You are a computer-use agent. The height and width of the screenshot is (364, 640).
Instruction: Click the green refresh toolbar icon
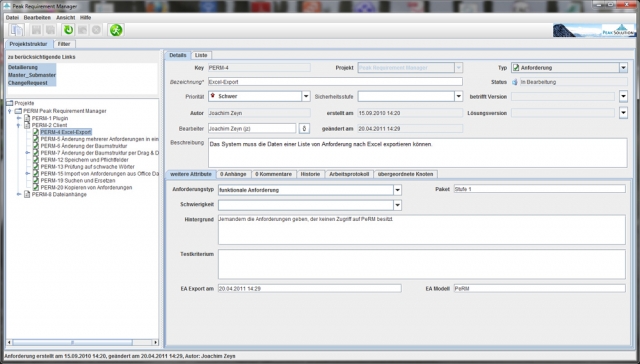coord(68,30)
